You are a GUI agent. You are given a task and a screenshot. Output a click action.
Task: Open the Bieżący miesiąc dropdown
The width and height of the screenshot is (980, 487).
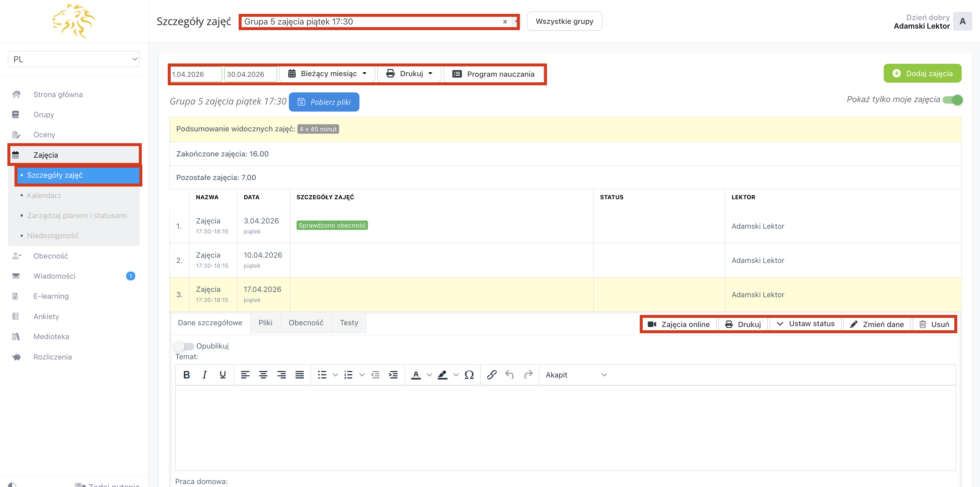coord(328,74)
